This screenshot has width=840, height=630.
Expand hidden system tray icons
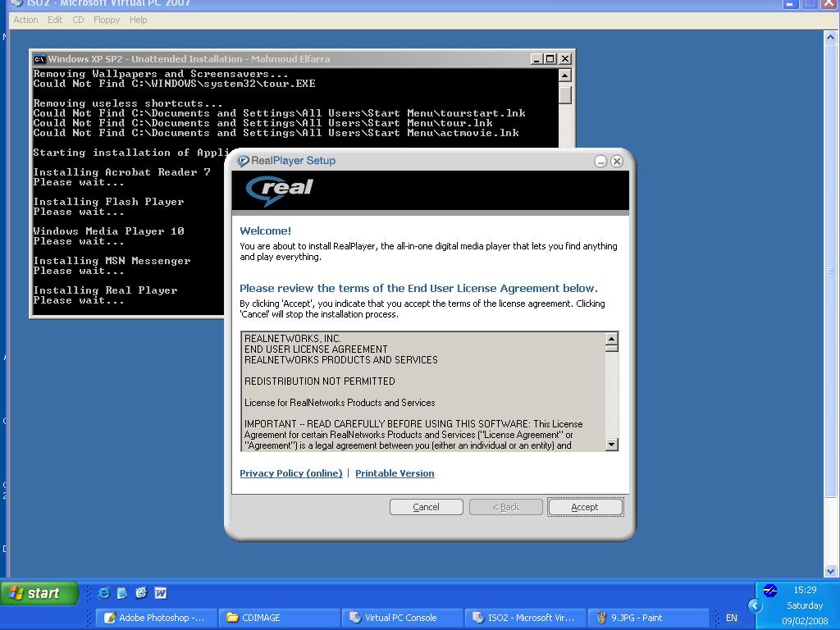pyautogui.click(x=755, y=606)
